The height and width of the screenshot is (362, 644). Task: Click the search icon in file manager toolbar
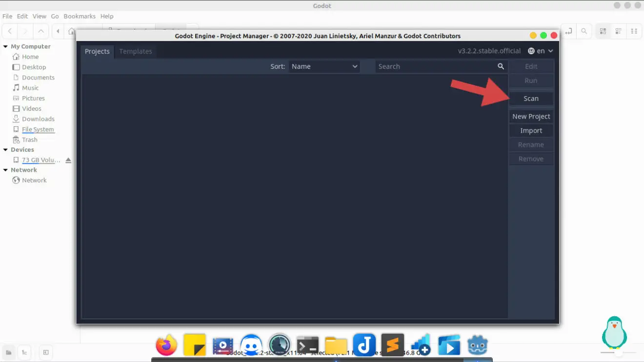tap(584, 31)
